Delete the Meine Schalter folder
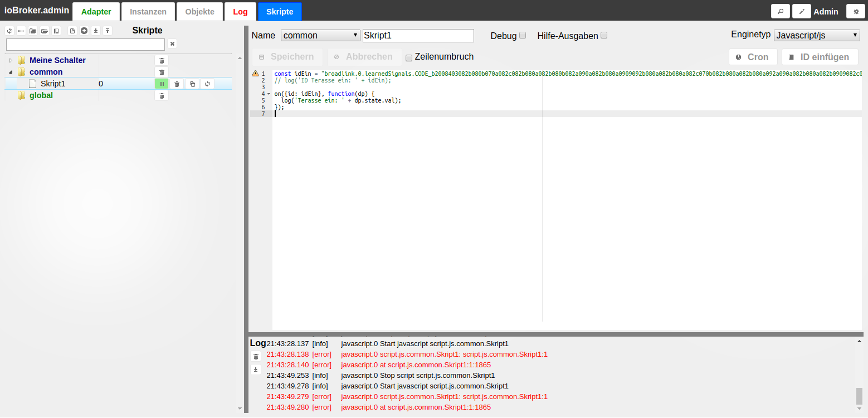The image size is (868, 418). [x=162, y=60]
